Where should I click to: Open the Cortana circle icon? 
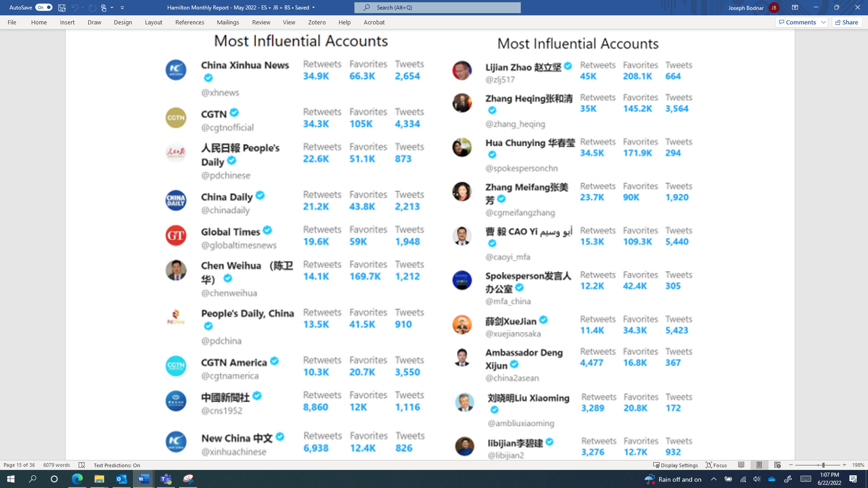pos(54,479)
